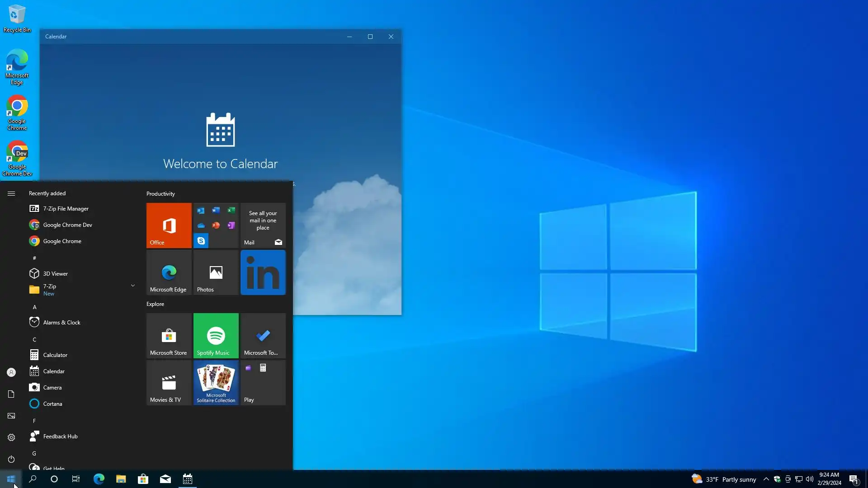This screenshot has width=868, height=488.
Task: Launch Spotify Music tile
Action: point(216,335)
